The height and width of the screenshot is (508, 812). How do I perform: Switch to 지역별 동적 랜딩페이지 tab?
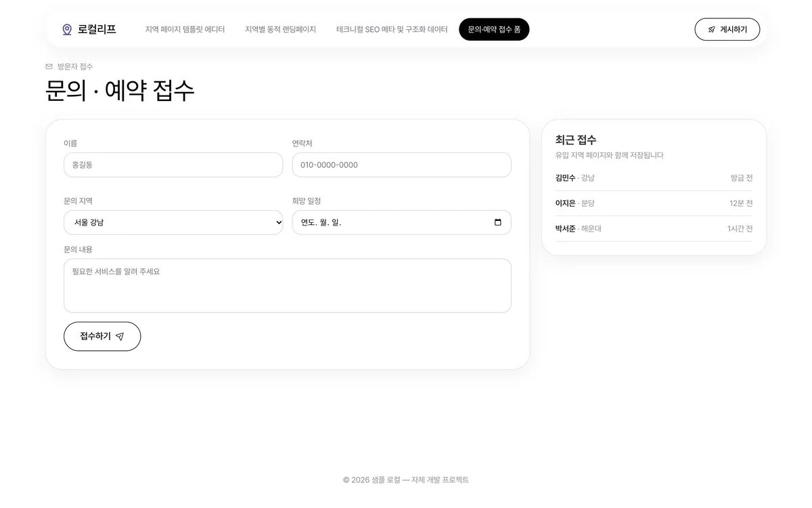280,30
